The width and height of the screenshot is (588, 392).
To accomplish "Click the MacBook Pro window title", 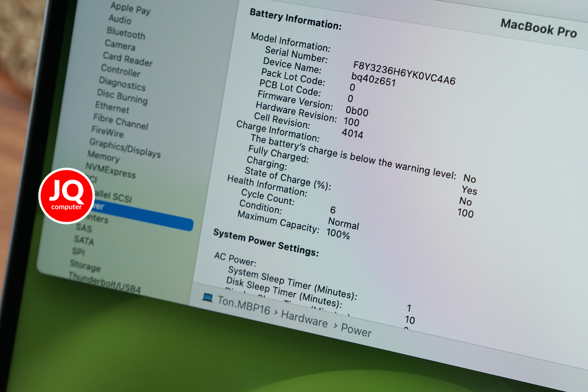I will coord(539,28).
